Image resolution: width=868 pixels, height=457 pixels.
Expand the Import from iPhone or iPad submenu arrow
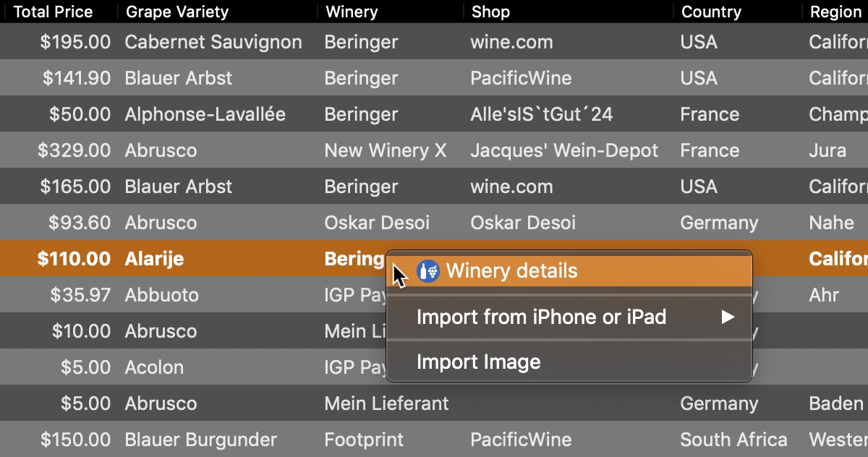(x=728, y=317)
